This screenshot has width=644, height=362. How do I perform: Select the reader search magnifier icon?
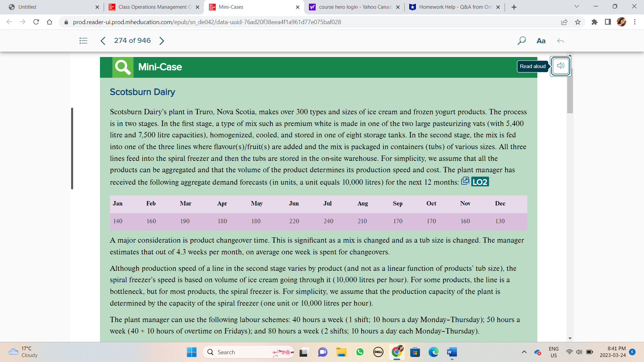(x=522, y=41)
